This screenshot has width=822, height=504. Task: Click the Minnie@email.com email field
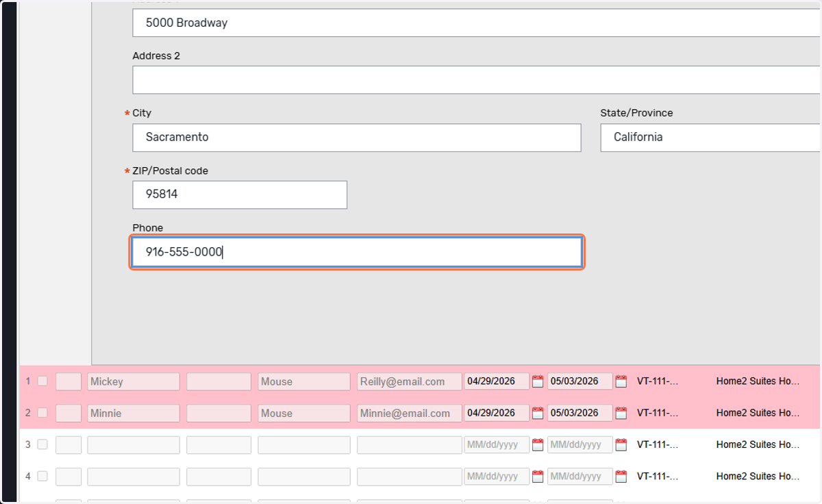410,413
